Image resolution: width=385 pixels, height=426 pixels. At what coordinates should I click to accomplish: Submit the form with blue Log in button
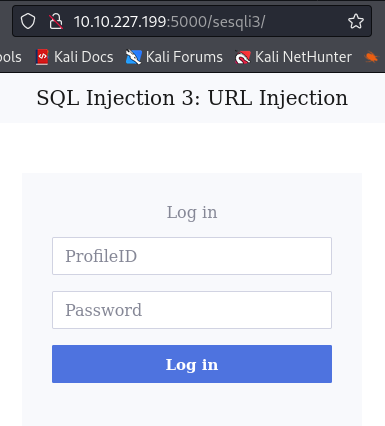tap(192, 364)
